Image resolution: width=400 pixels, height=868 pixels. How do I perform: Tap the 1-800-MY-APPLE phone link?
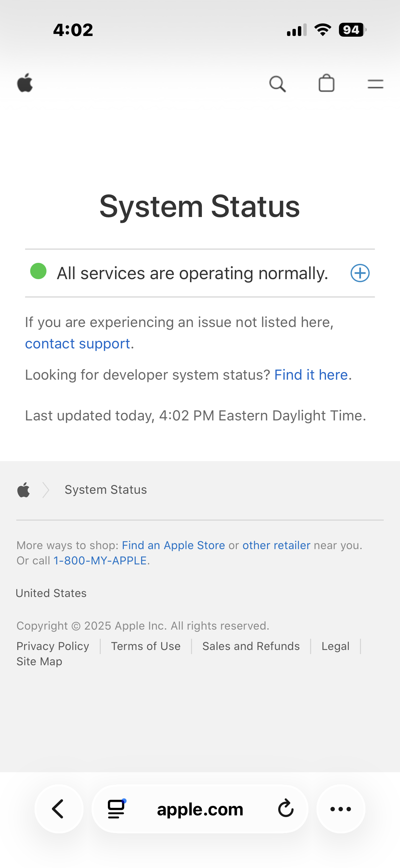100,560
